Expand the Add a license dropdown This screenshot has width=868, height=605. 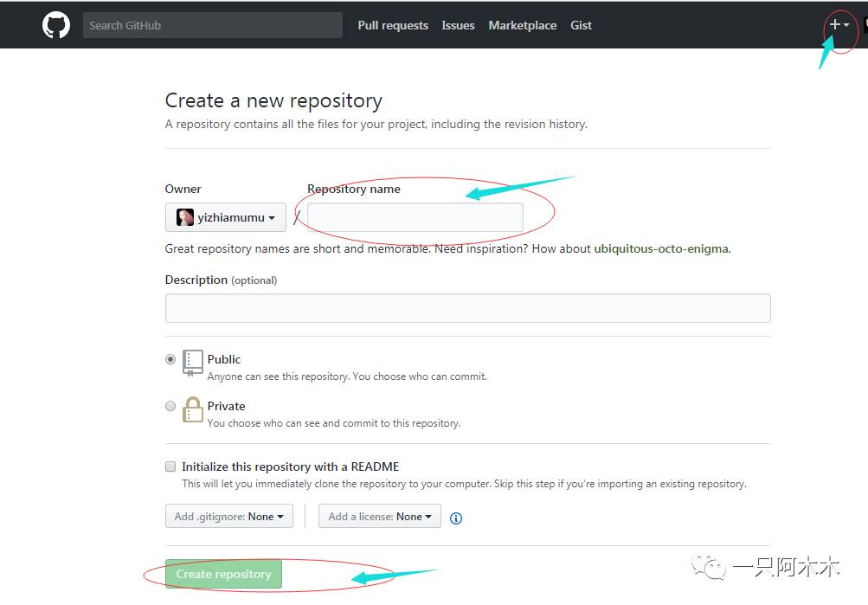[380, 517]
